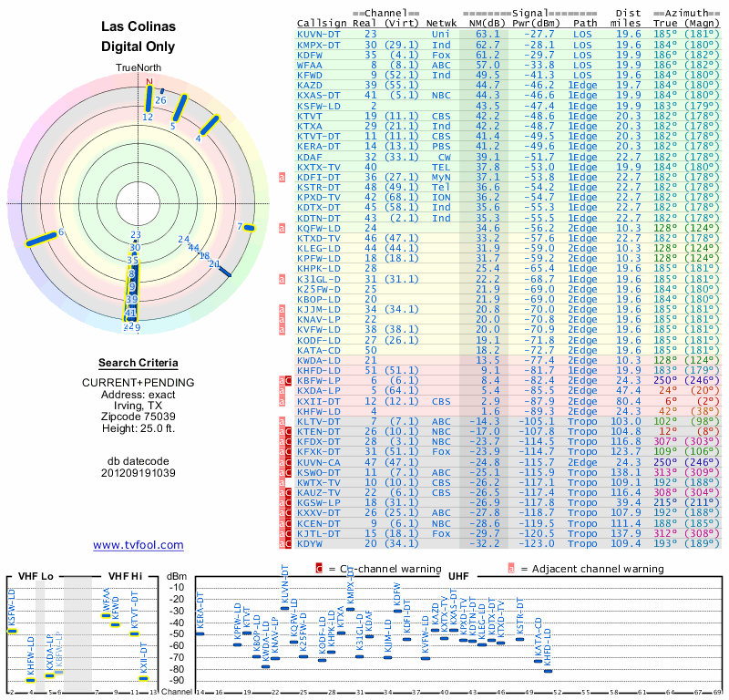Click the KATA-CD label in the UHF chart
The height and width of the screenshot is (700, 729).
coord(539,637)
